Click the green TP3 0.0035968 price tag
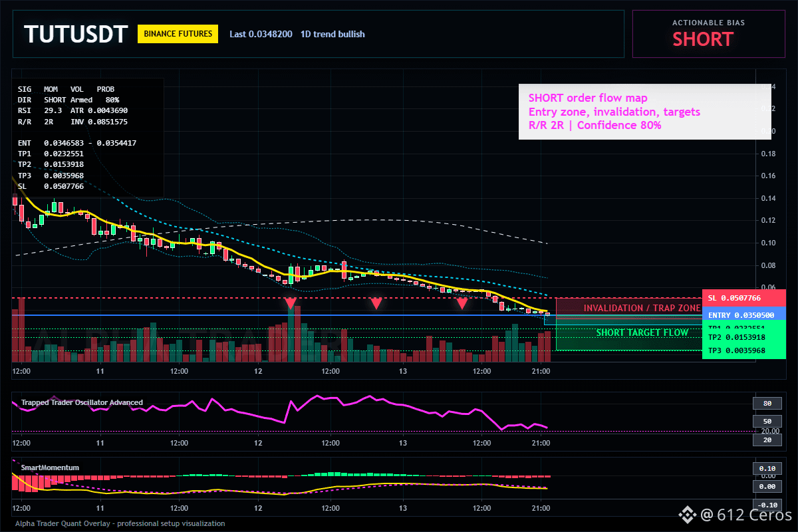The height and width of the screenshot is (532, 798). 744,350
